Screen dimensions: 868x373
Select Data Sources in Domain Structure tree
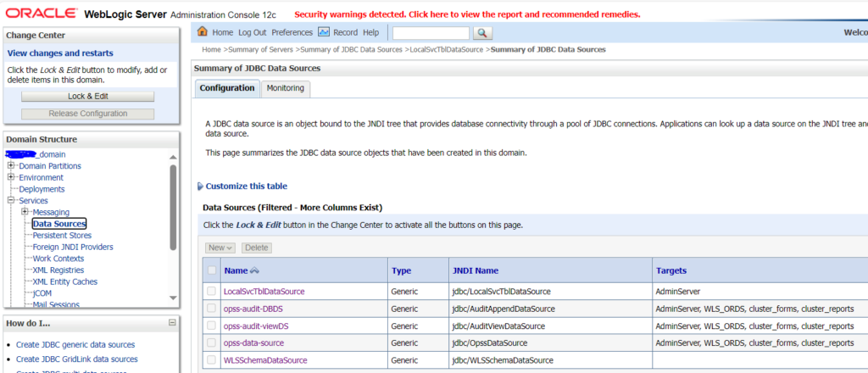click(59, 224)
